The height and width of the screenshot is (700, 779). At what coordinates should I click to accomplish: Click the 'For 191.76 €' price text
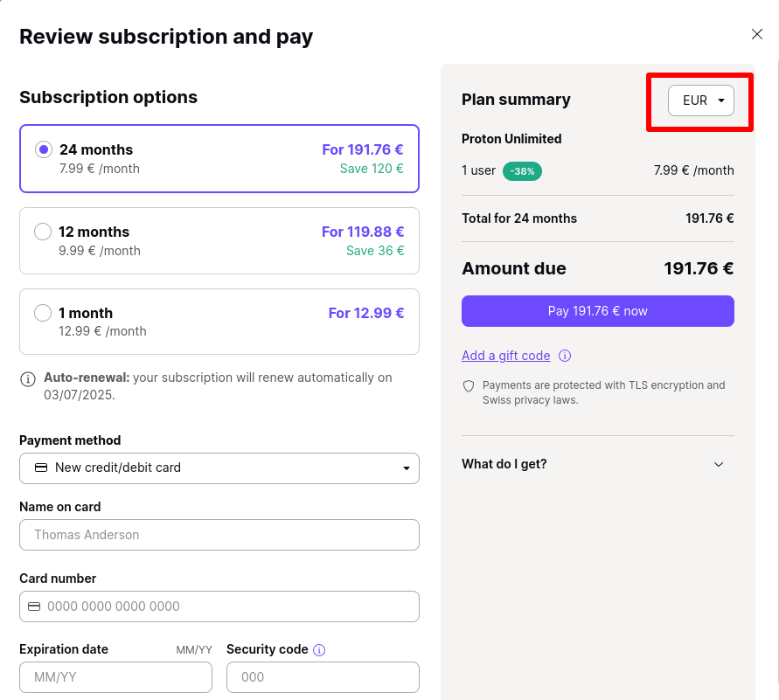pos(363,149)
